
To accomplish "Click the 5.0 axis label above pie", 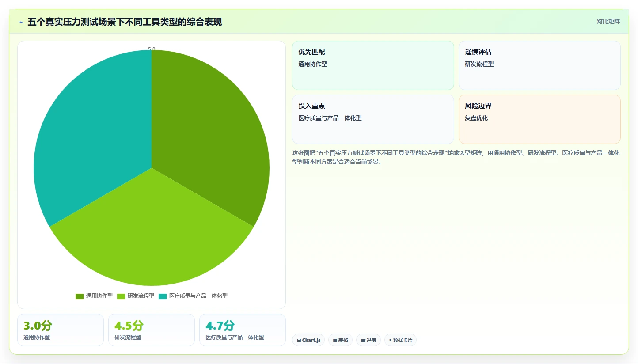I will [x=152, y=49].
